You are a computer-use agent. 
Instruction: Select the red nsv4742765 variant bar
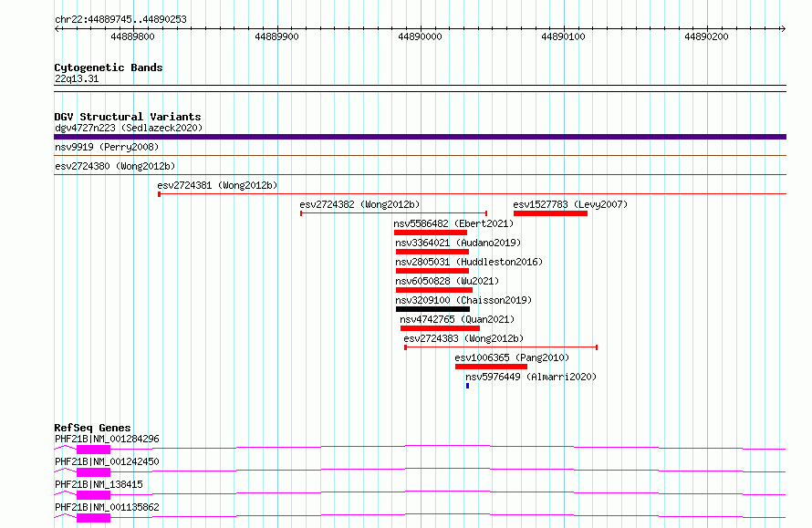(440, 328)
